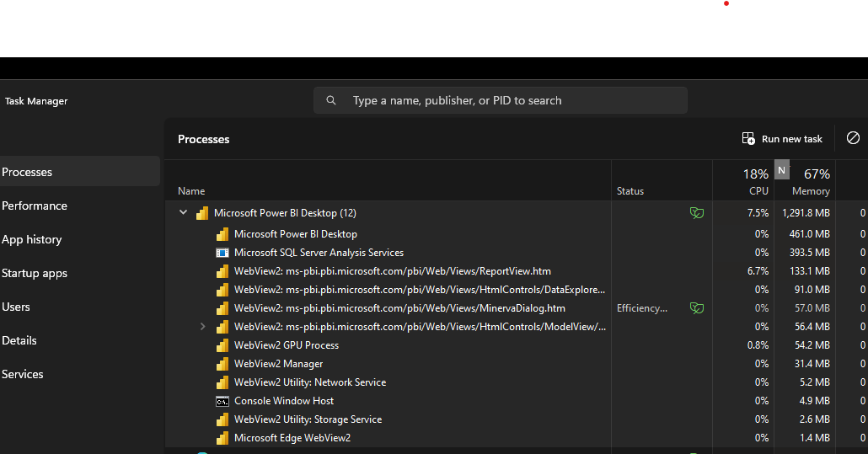This screenshot has height=454, width=868.
Task: Collapse the Microsoft Power BI Desktop (12) group
Action: [183, 212]
